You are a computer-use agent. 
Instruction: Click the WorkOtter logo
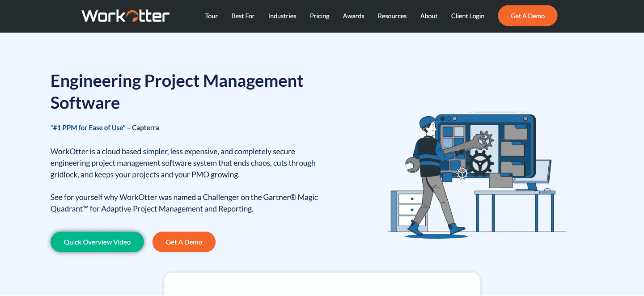click(x=125, y=16)
